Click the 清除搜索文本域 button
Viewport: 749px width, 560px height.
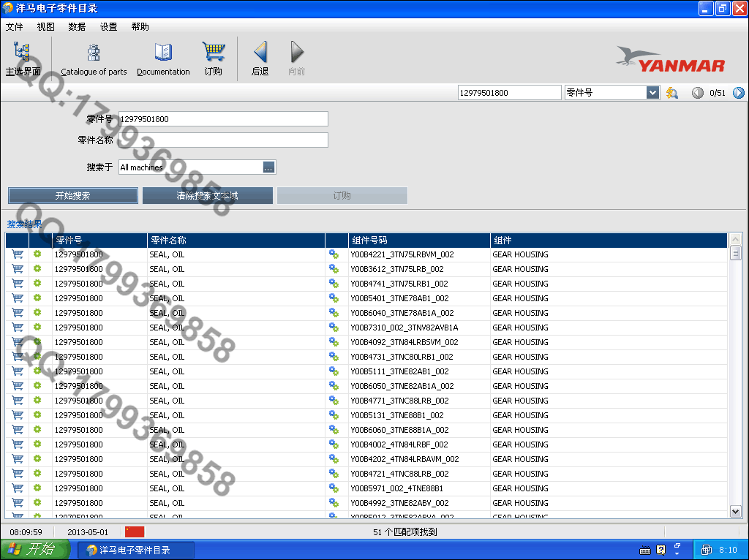207,196
